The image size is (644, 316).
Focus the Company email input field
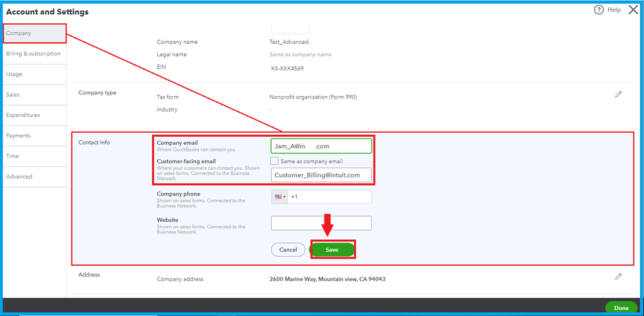321,146
